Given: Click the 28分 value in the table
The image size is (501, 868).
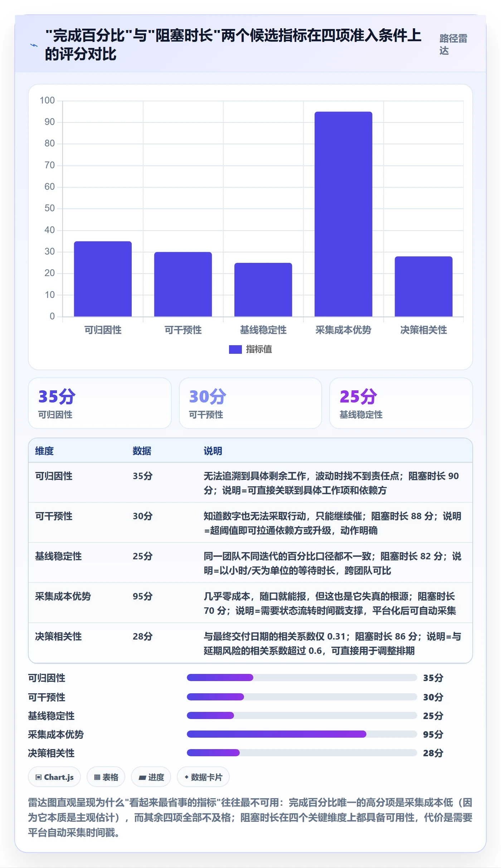Looking at the screenshot, I should (143, 636).
